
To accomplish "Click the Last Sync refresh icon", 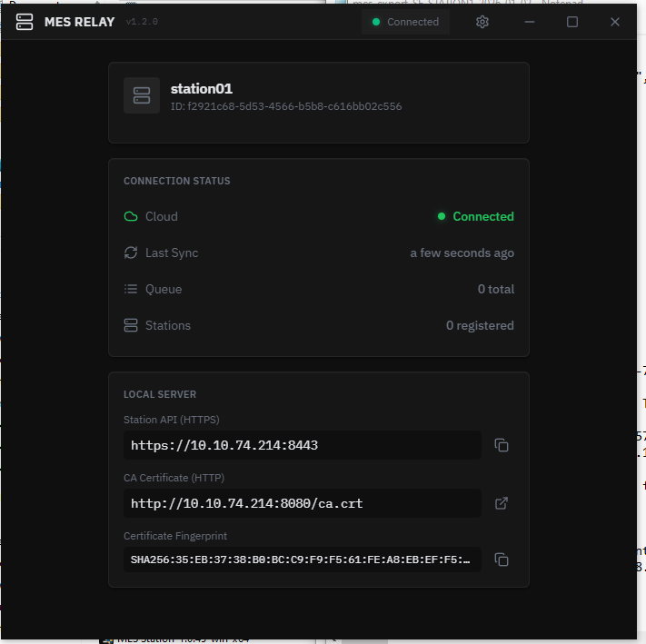I will [131, 253].
